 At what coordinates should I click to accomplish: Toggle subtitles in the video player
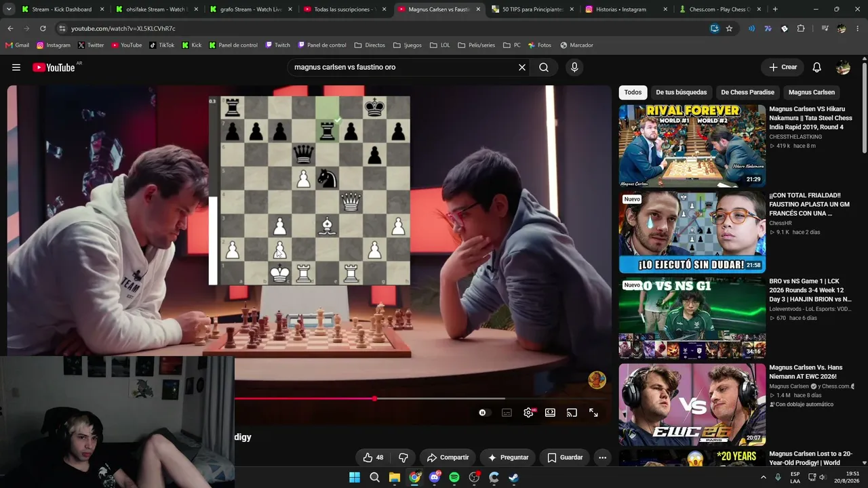(507, 412)
